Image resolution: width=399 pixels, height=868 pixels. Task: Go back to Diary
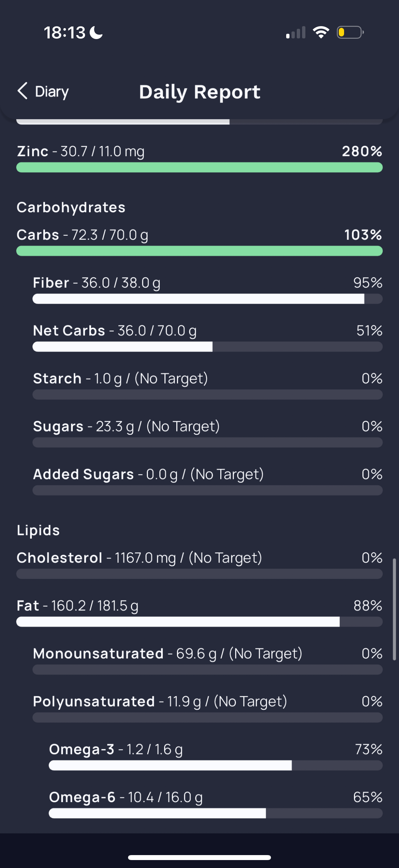coord(52,91)
